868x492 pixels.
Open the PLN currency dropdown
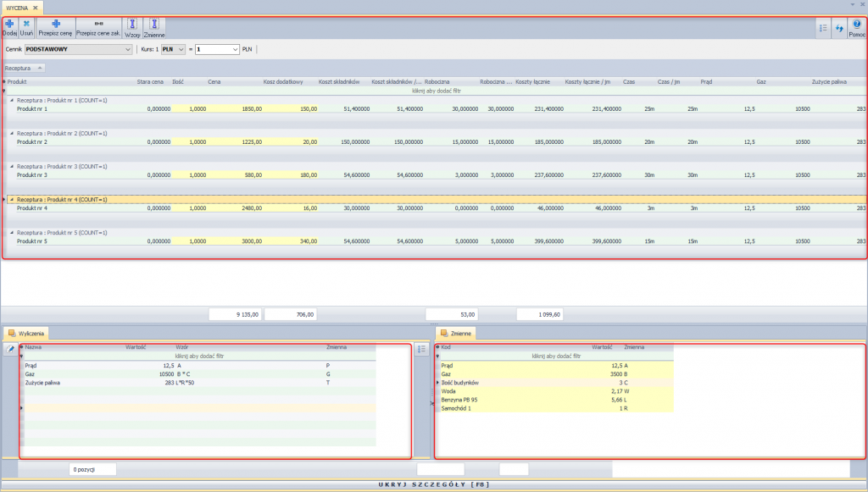click(173, 49)
